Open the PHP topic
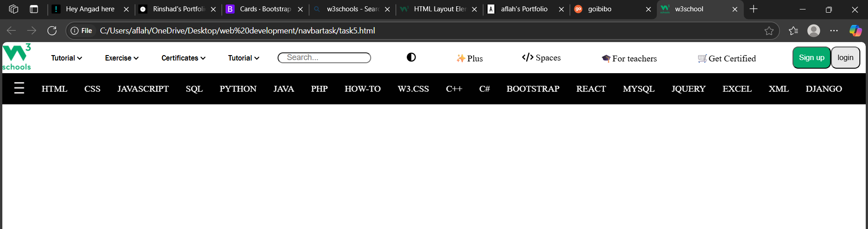 [x=319, y=89]
